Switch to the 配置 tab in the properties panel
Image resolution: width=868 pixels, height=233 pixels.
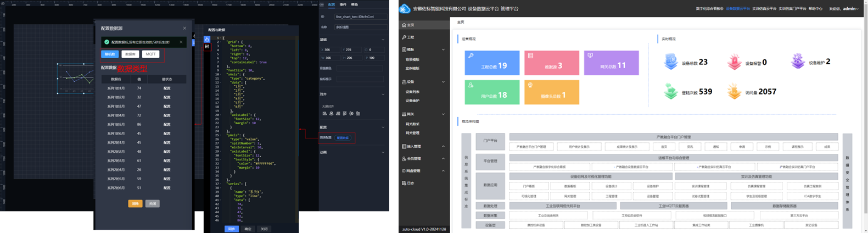[x=332, y=4]
